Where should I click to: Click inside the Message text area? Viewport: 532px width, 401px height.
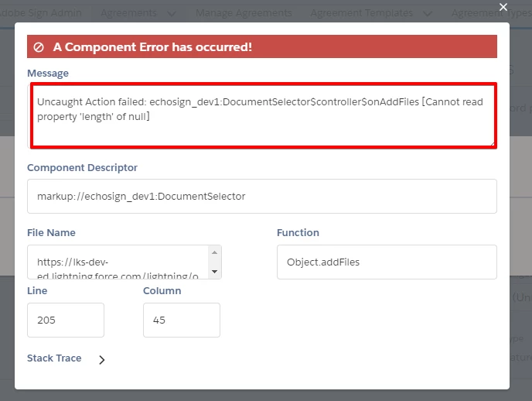(264, 115)
